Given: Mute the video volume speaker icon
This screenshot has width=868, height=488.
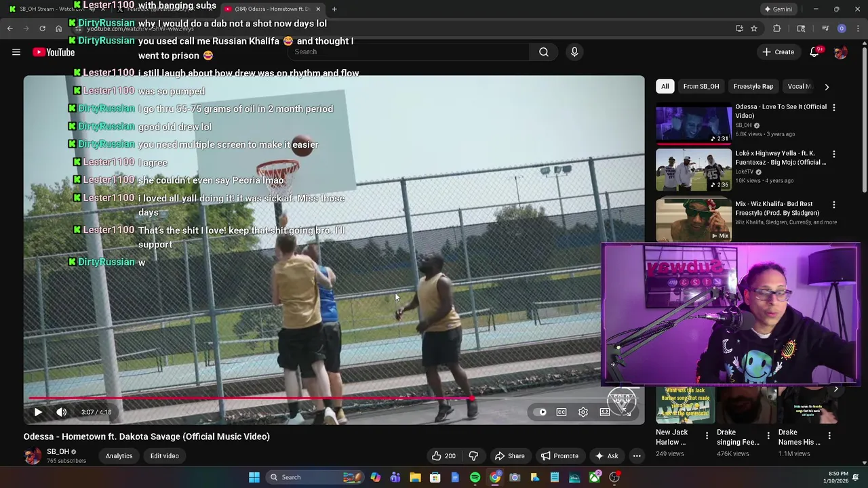Looking at the screenshot, I should [x=62, y=412].
